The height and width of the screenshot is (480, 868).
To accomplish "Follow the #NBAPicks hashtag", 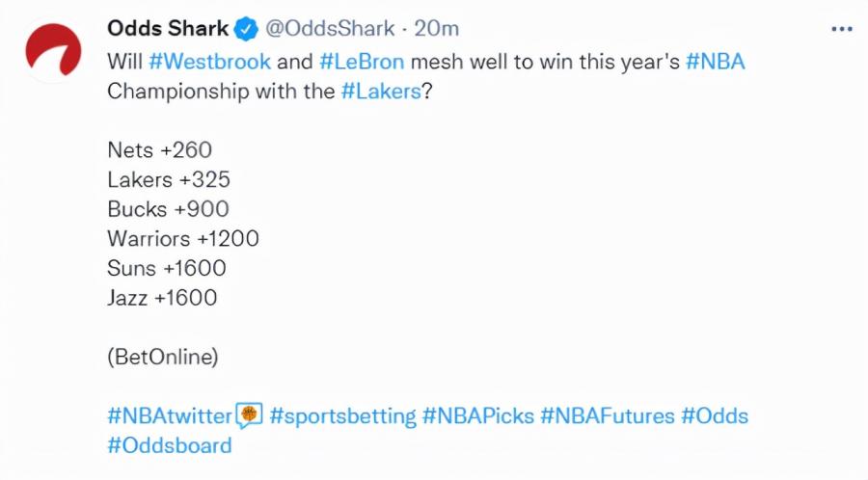I will click(x=478, y=415).
